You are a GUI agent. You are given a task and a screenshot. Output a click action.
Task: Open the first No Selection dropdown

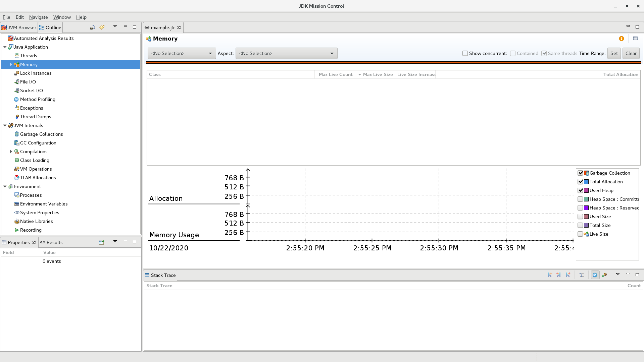(182, 53)
